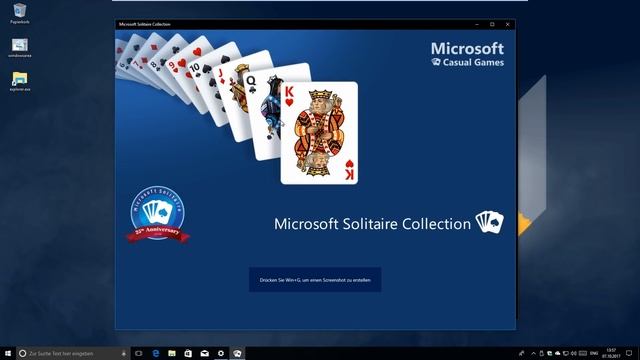
Task: Open the Papierkorb desktop icon
Action: [x=20, y=13]
